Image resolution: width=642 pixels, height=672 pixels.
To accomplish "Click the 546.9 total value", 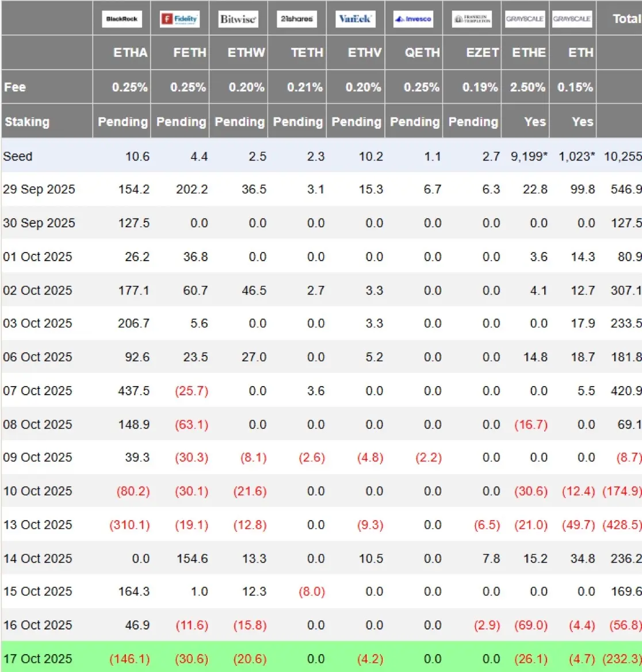I will click(x=626, y=189).
